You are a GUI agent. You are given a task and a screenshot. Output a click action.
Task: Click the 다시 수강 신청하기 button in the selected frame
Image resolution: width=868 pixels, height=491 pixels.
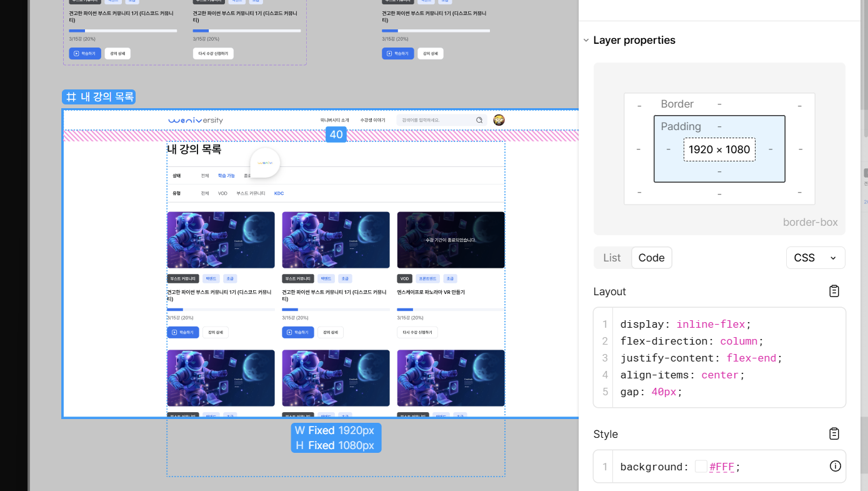pos(417,332)
